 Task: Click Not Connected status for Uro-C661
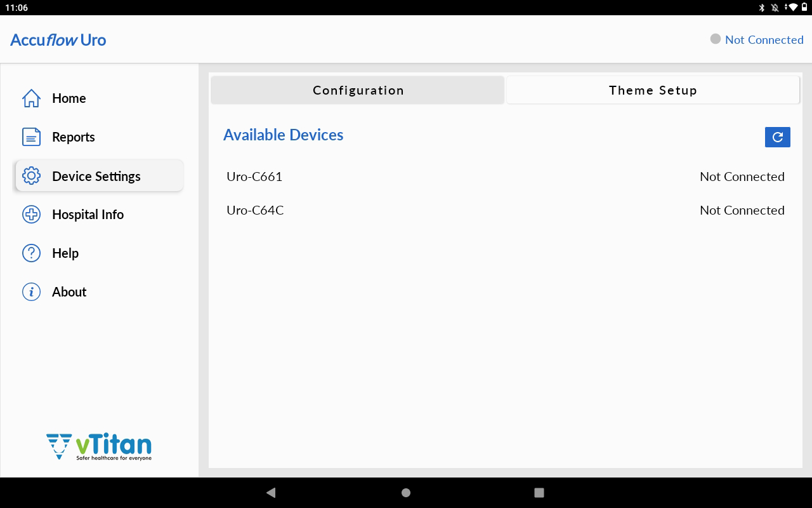(x=742, y=177)
